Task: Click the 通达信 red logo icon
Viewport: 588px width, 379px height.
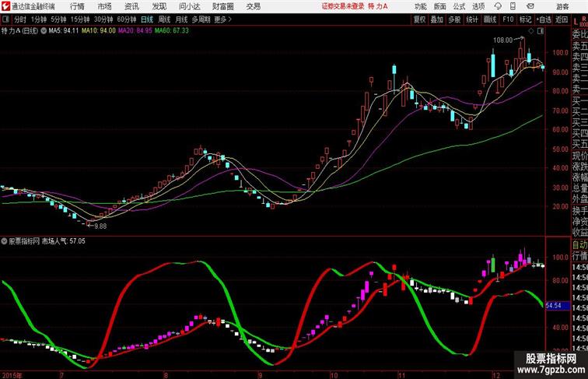Action: (x=5, y=6)
